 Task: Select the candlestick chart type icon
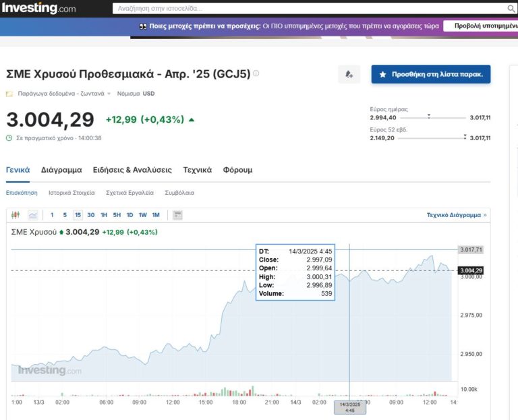tap(16, 215)
